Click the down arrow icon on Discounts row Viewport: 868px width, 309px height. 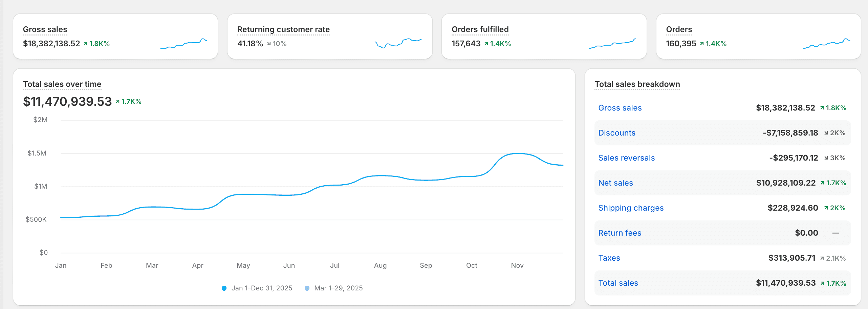click(826, 133)
